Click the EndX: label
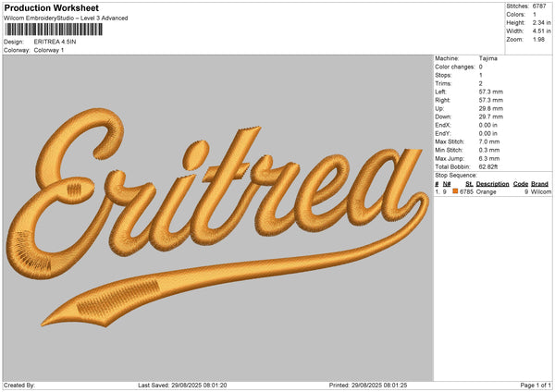Image resolution: width=555 pixels, height=392 pixels. pyautogui.click(x=443, y=125)
